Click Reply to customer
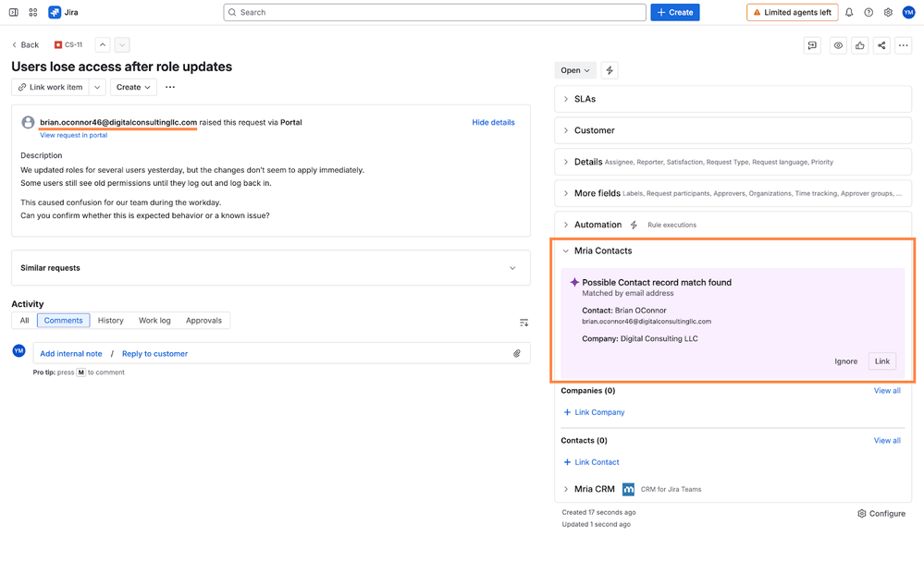This screenshot has height=574, width=924. point(155,354)
